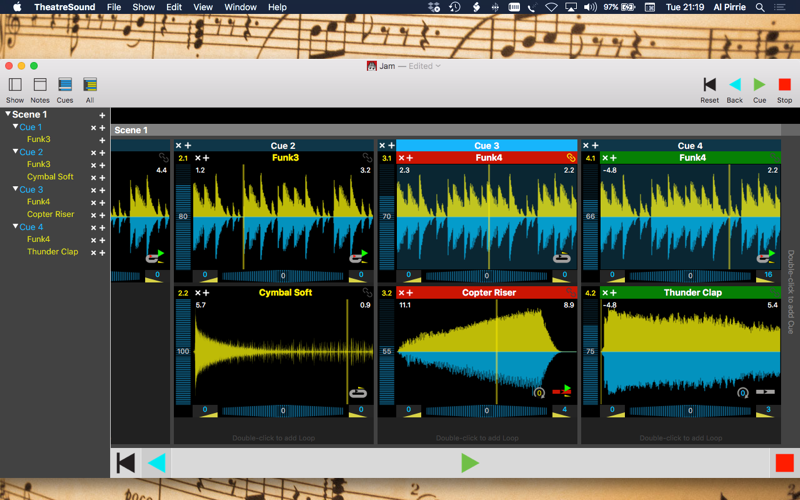Click the Reset icon in the top toolbar

(709, 84)
